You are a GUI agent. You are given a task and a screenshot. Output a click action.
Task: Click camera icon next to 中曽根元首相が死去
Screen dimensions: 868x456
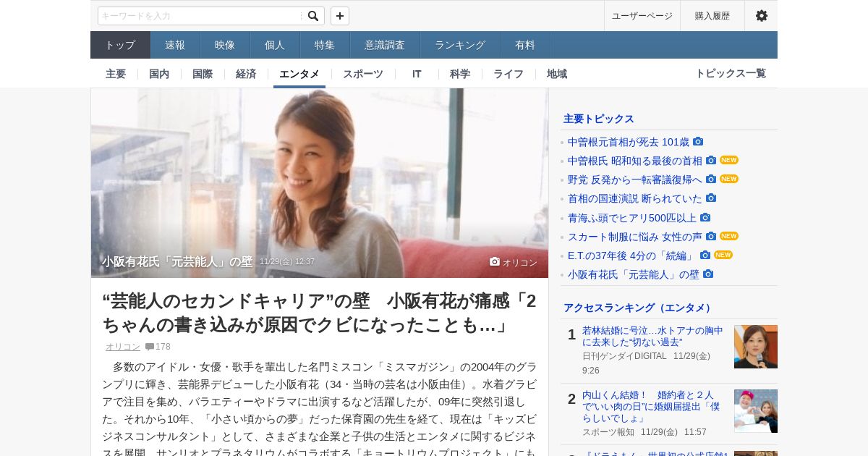click(698, 142)
